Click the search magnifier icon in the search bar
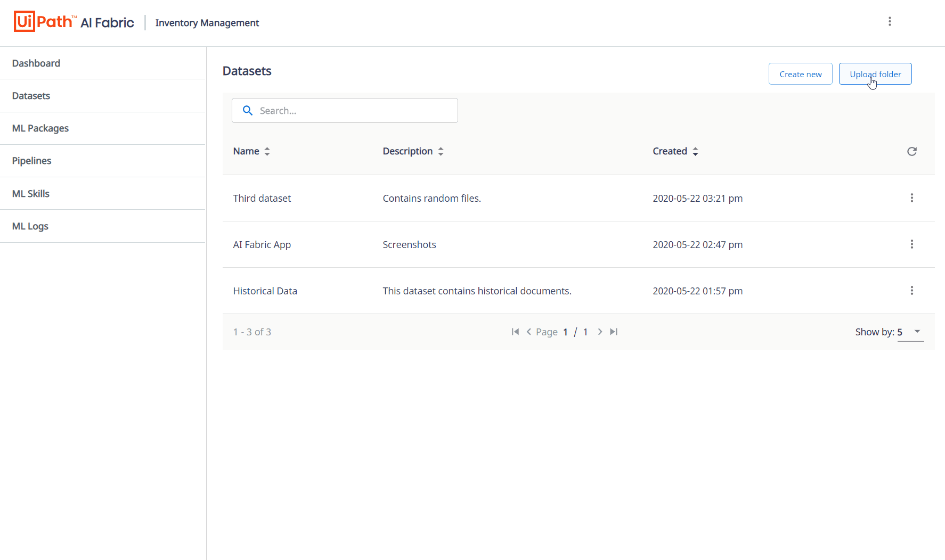This screenshot has height=560, width=945. pos(248,110)
